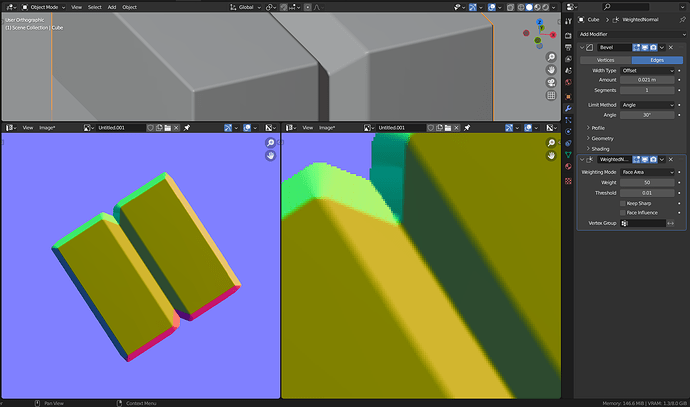This screenshot has height=407, width=690.
Task: Open the Width Type Offset dropdown
Action: (x=647, y=70)
